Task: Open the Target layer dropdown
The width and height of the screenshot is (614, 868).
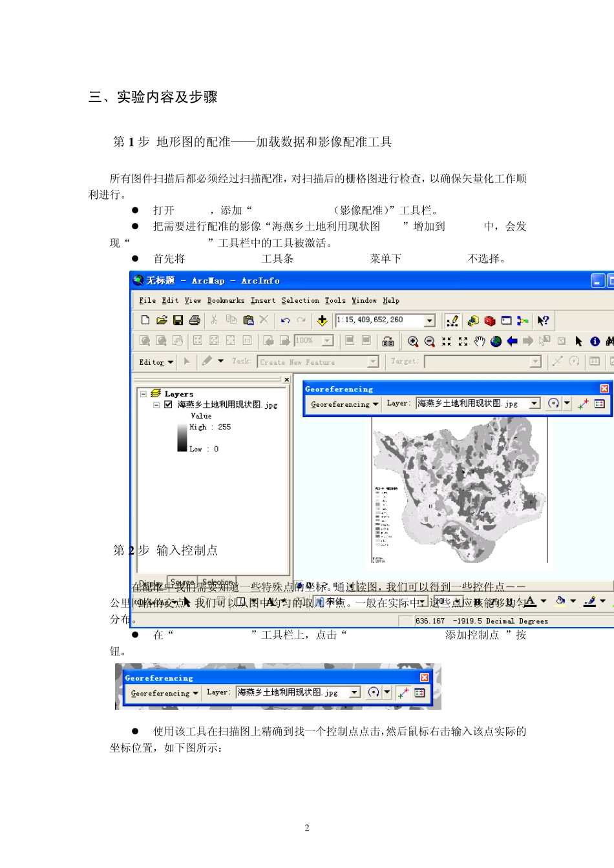Action: click(x=535, y=362)
